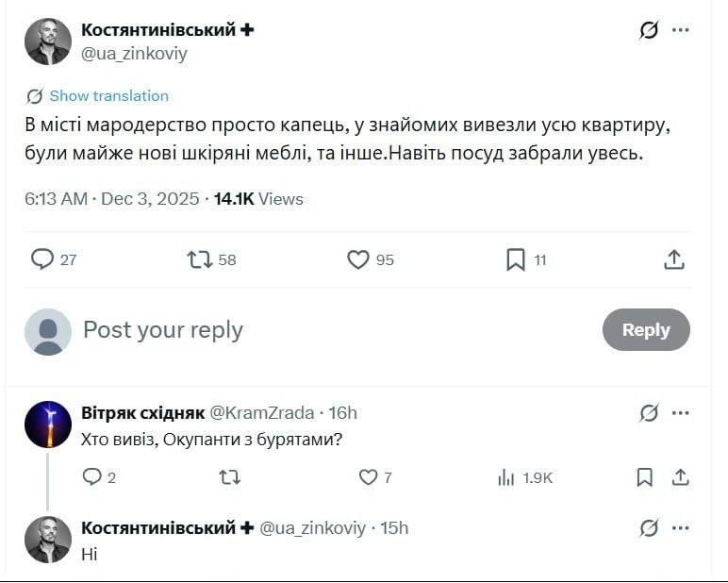Open more options on the Ні reply
728x583 pixels.
pyautogui.click(x=681, y=528)
